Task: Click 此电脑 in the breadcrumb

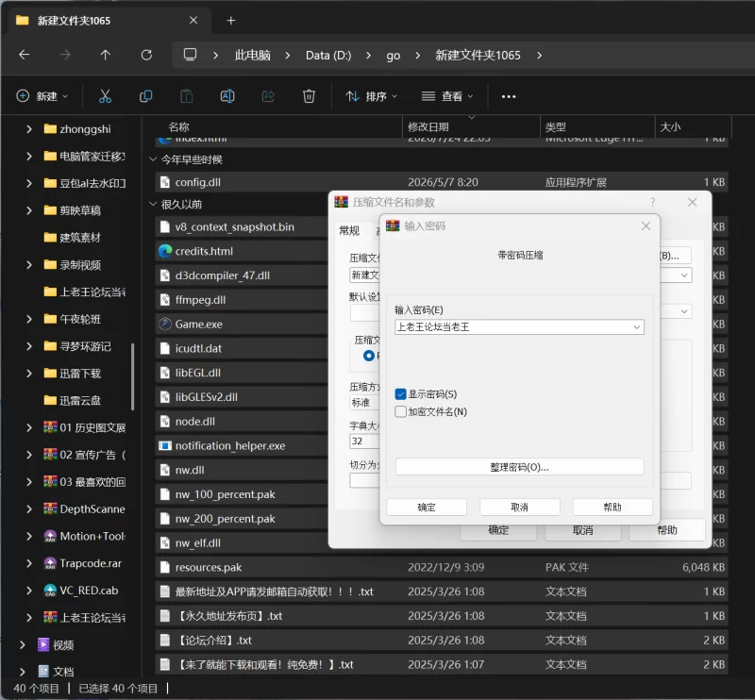Action: [x=252, y=56]
